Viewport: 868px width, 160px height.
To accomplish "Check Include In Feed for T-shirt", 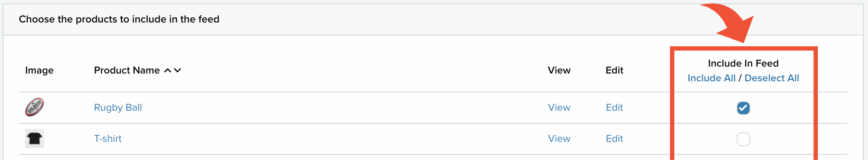I will tap(743, 139).
